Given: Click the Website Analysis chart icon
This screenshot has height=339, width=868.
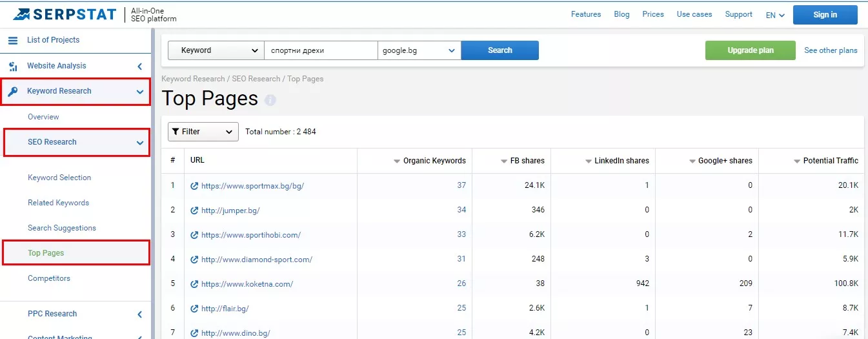Looking at the screenshot, I should click(x=13, y=66).
